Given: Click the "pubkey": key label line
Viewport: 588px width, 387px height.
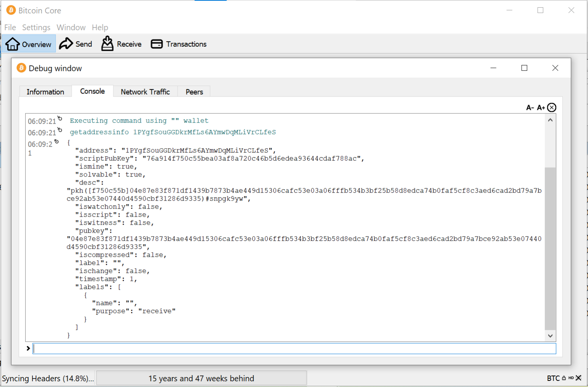Looking at the screenshot, I should point(94,231).
